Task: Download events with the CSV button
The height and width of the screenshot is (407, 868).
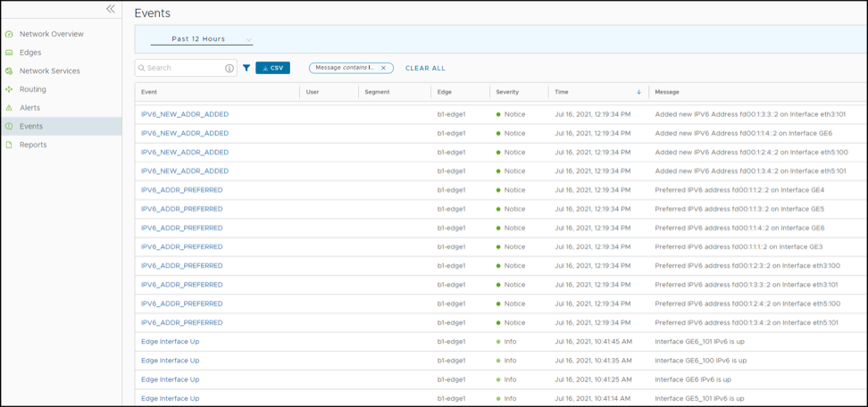Action: tap(272, 68)
